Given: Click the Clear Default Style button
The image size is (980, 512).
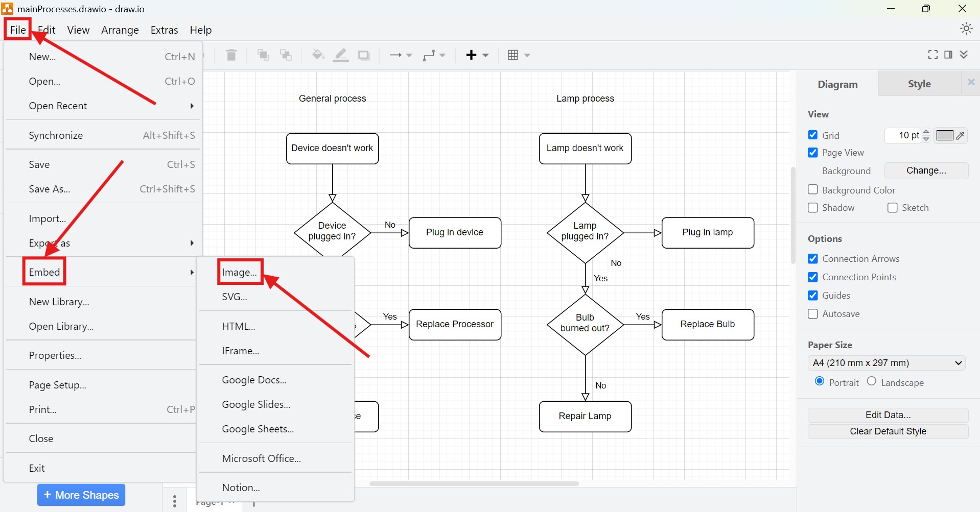Looking at the screenshot, I should [x=888, y=431].
